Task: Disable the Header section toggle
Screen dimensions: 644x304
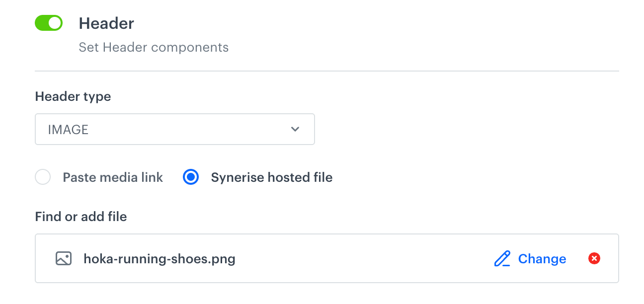Action: tap(48, 22)
